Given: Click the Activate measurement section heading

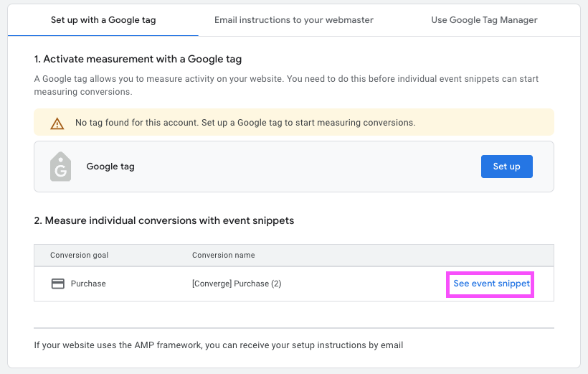Looking at the screenshot, I should coord(143,59).
